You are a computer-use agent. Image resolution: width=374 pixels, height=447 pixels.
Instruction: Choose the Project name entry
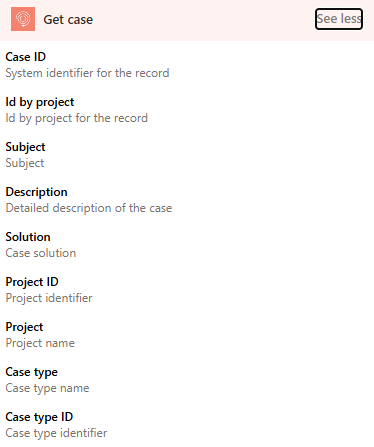(x=187, y=335)
